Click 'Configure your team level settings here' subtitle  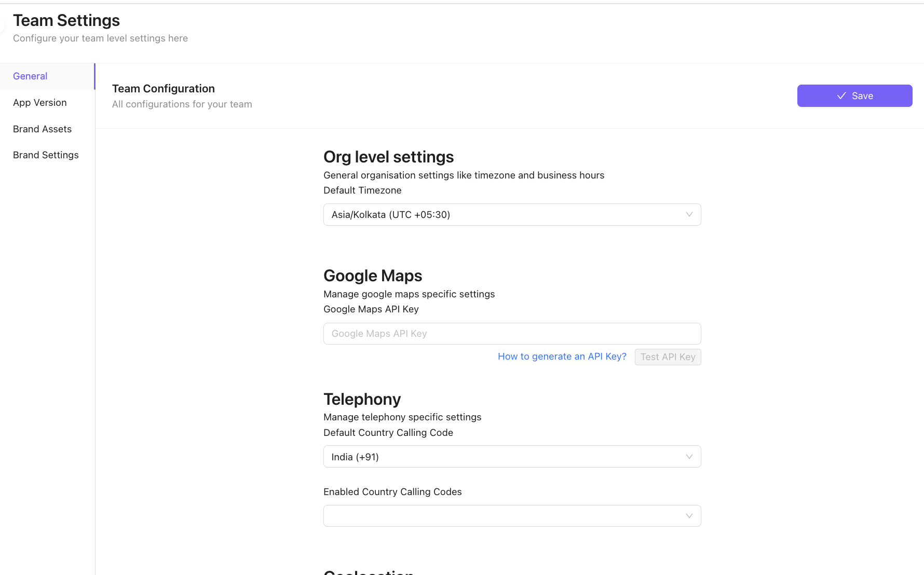pyautogui.click(x=100, y=38)
